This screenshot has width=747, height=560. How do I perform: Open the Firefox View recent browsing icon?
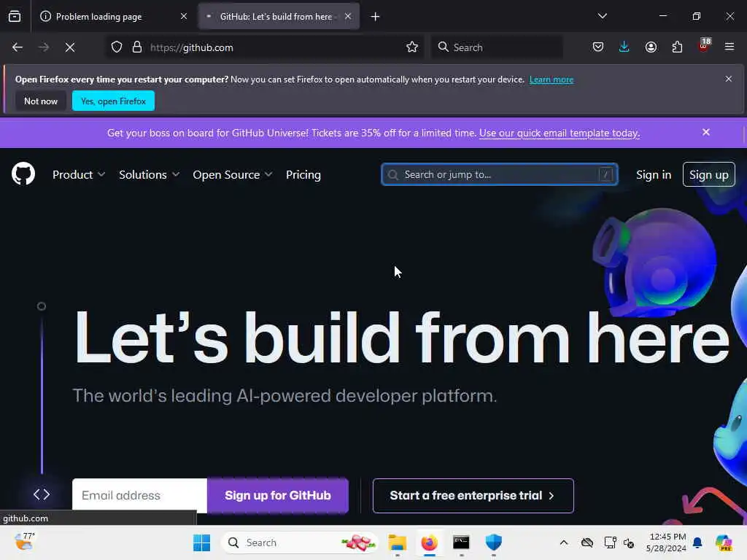coord(15,16)
